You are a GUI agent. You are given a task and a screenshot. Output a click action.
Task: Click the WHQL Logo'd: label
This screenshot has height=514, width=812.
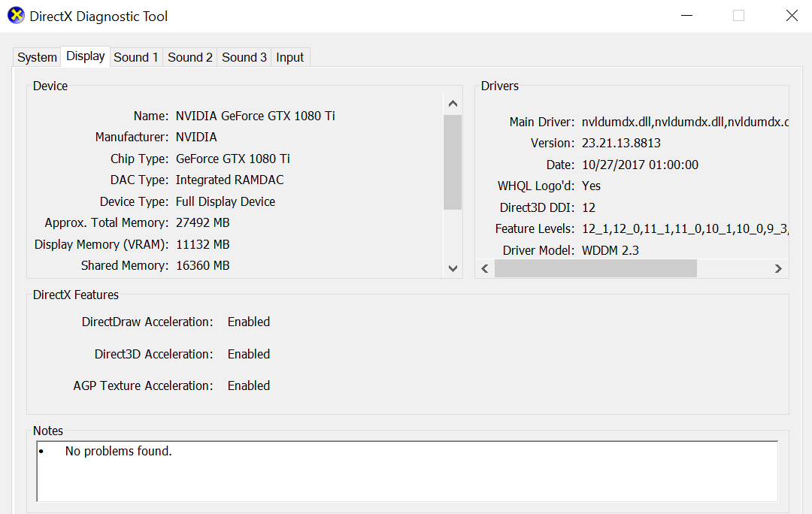(536, 186)
